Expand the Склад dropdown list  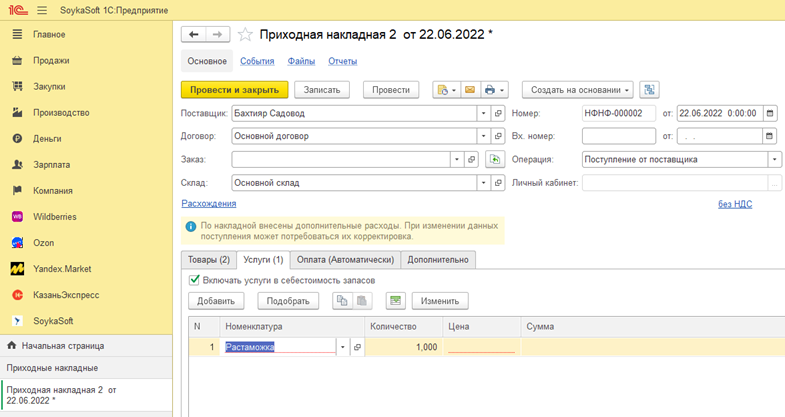[483, 183]
